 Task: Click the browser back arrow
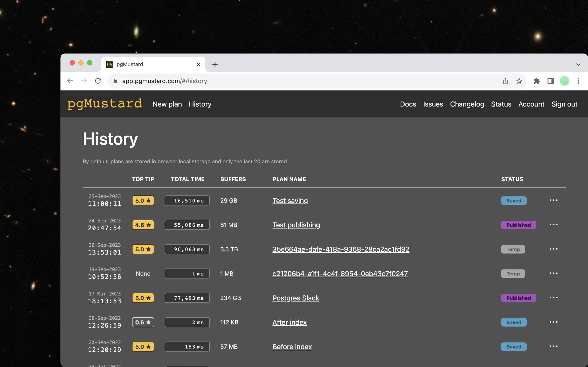(70, 81)
